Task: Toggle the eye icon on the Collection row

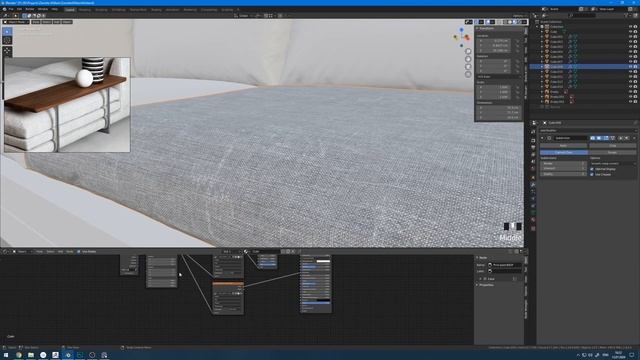Action: (x=630, y=27)
